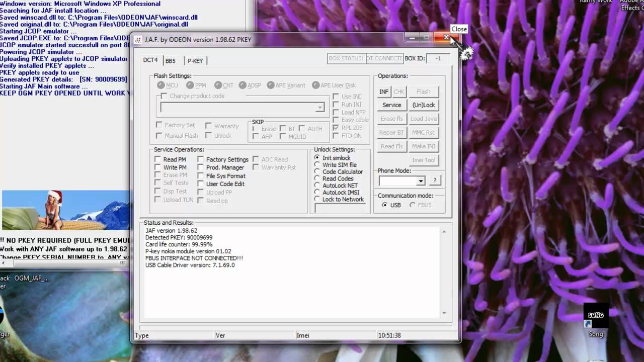Viewport: 644px width, 362px height.
Task: Click 'Card life counter: 99.99%' line
Action: [x=179, y=244]
